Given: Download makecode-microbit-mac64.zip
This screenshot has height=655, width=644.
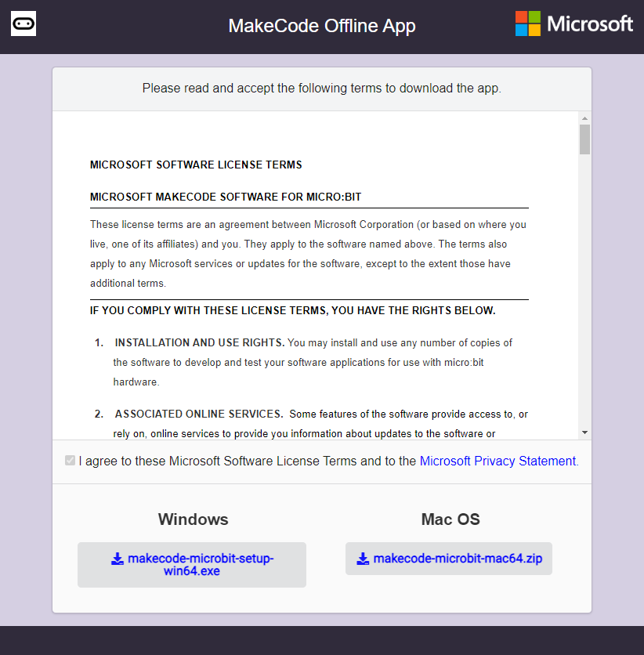Looking at the screenshot, I should click(449, 559).
